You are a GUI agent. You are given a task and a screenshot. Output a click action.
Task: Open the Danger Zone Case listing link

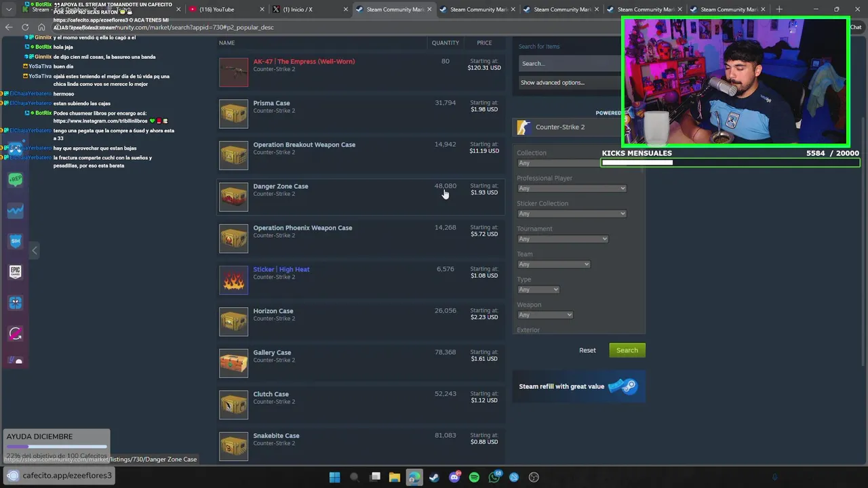[x=281, y=186]
